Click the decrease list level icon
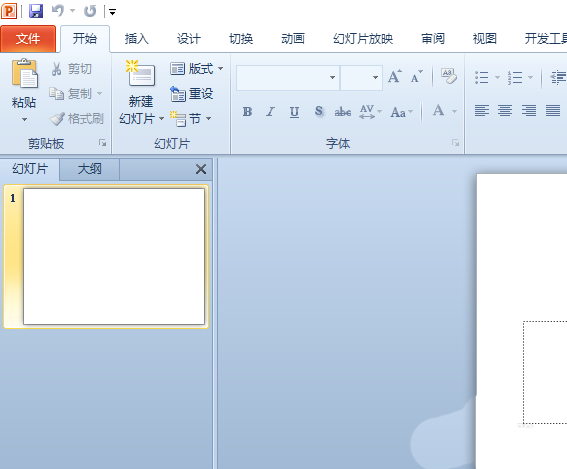Screen dimensions: 567x469 pos(558,77)
